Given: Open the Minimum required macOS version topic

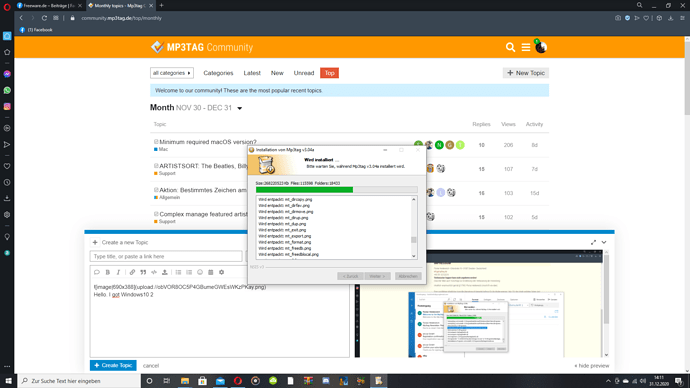Looking at the screenshot, I should (x=208, y=142).
